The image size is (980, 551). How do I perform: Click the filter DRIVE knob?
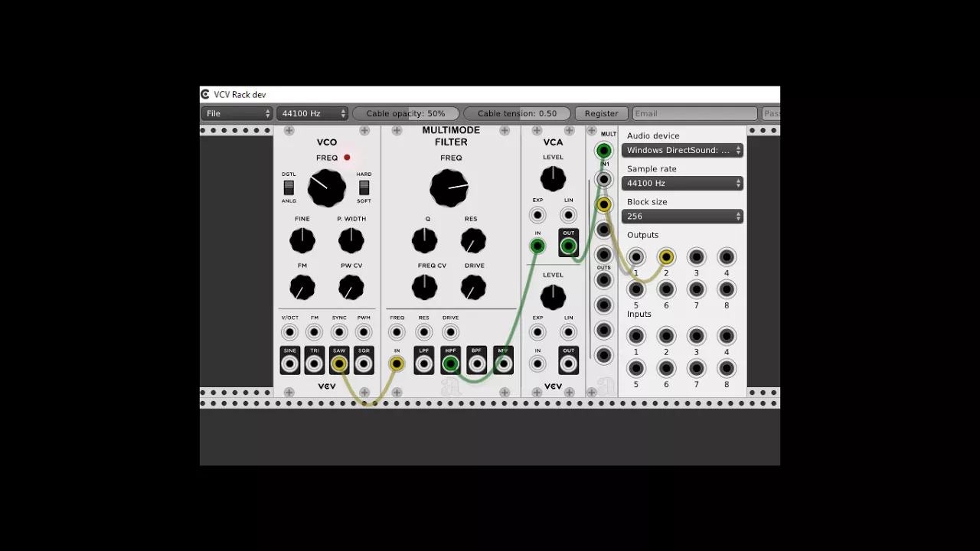[473, 287]
